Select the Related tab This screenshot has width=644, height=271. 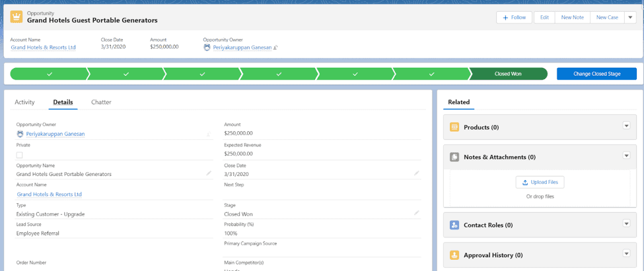click(459, 102)
